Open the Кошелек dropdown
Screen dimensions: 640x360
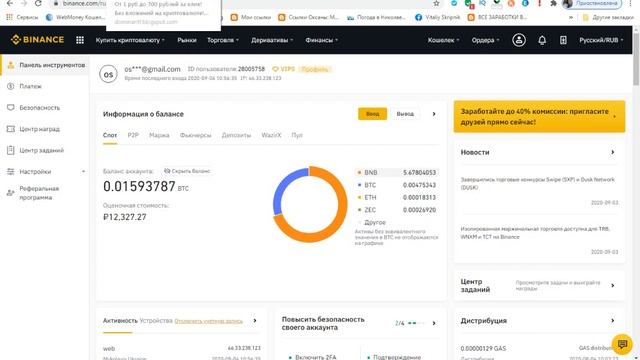pos(443,40)
